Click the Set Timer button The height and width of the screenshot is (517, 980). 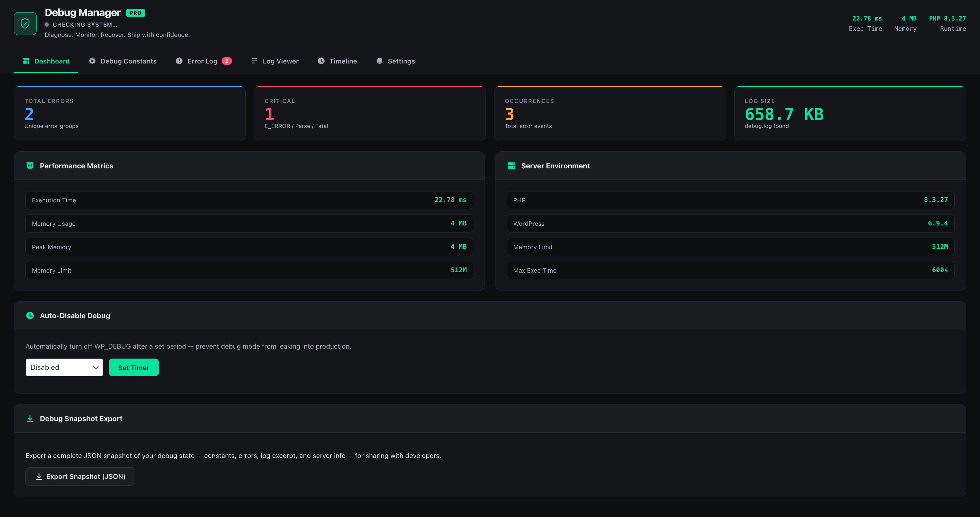tap(134, 368)
